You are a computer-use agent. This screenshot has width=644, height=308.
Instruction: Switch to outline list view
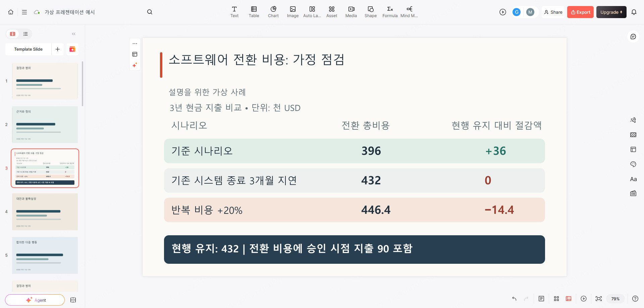25,34
